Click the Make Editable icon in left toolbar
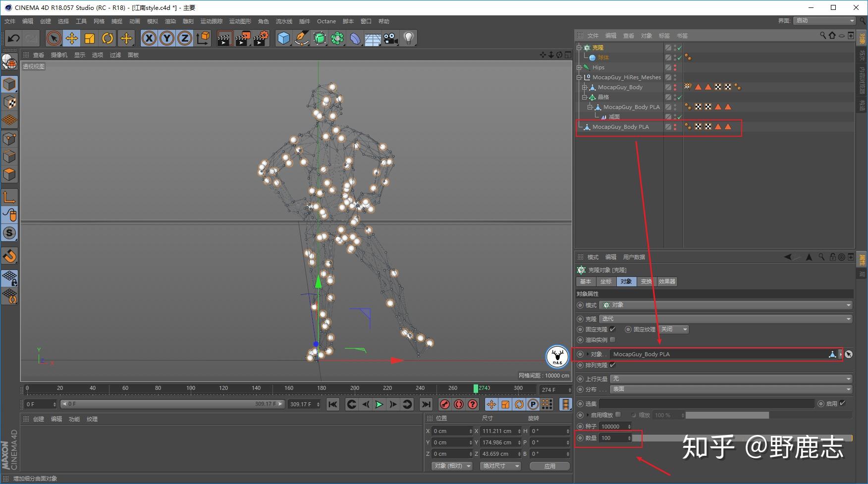 (9, 62)
